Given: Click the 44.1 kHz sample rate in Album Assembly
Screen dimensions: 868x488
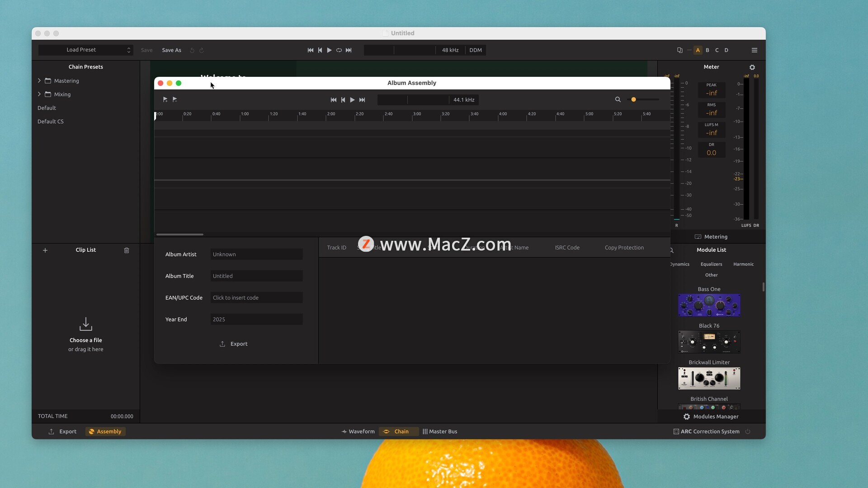Looking at the screenshot, I should tap(464, 100).
